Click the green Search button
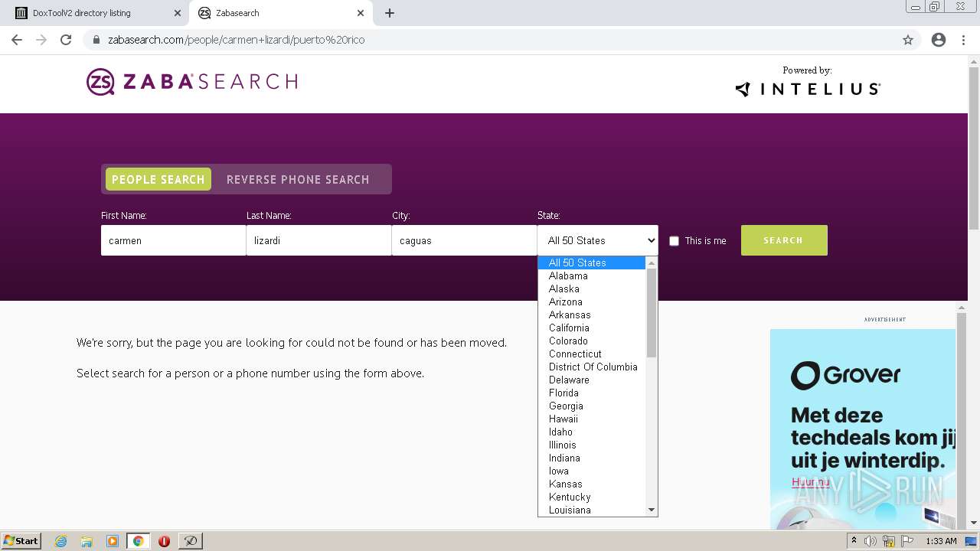Screen dimensions: 980x551 coord(784,240)
